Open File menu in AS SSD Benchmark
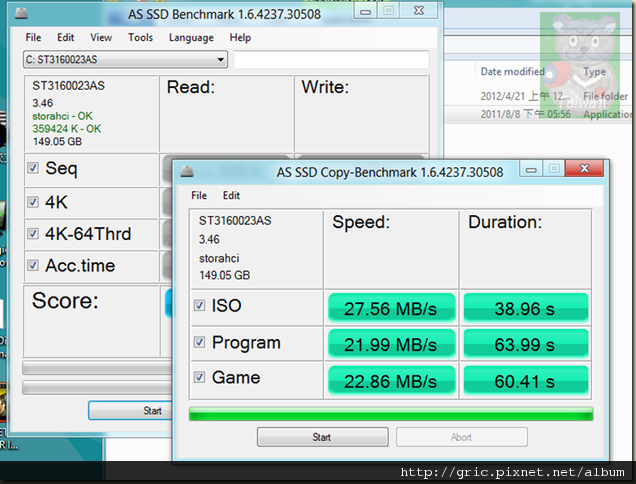636x484 pixels. tap(33, 38)
